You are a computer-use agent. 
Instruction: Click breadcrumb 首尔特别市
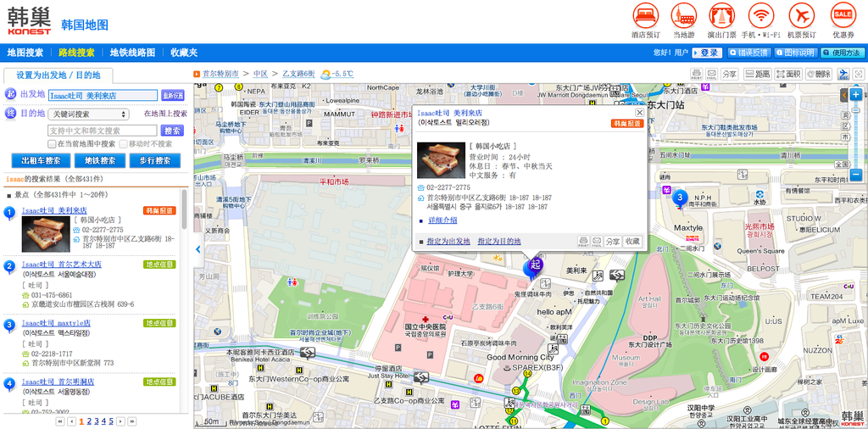pyautogui.click(x=220, y=74)
